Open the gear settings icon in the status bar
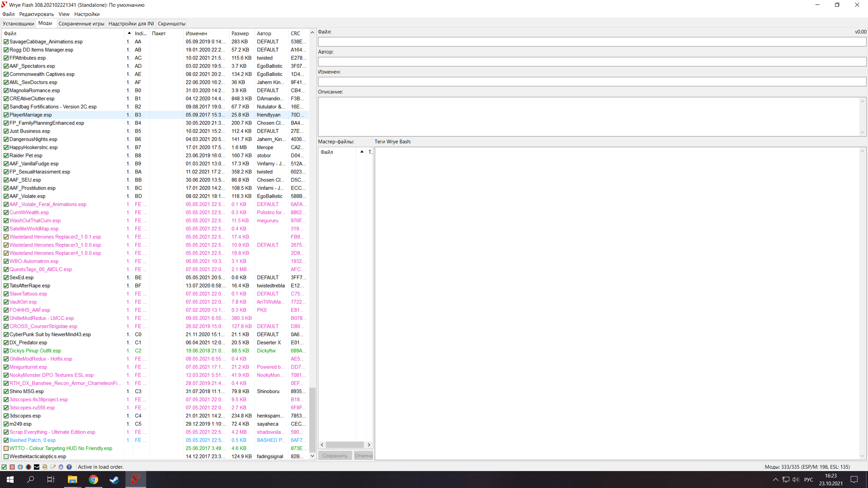Image resolution: width=868 pixels, height=488 pixels. [61, 467]
